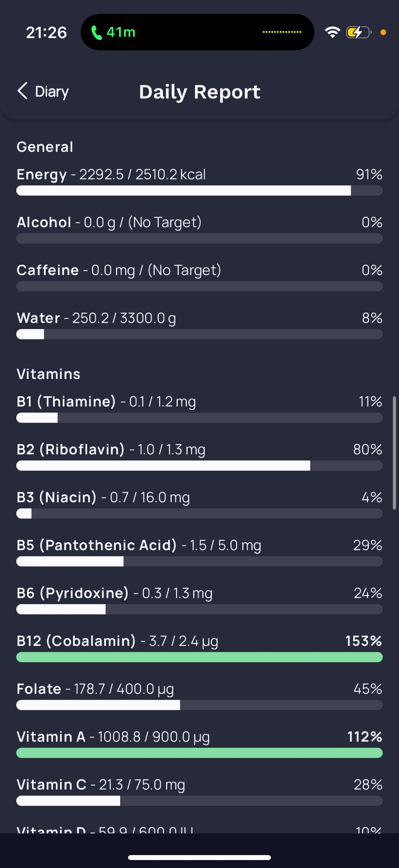Click the vertical scroll indicator

(394, 453)
